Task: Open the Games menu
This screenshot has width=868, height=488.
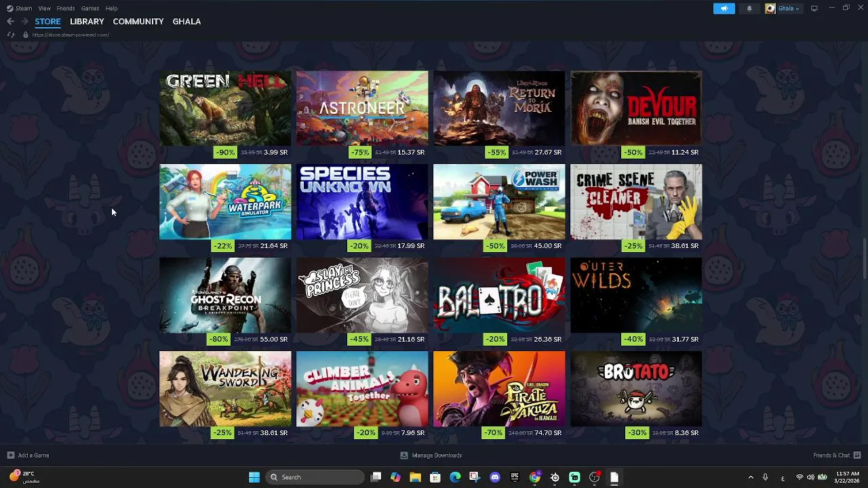Action: coord(90,8)
